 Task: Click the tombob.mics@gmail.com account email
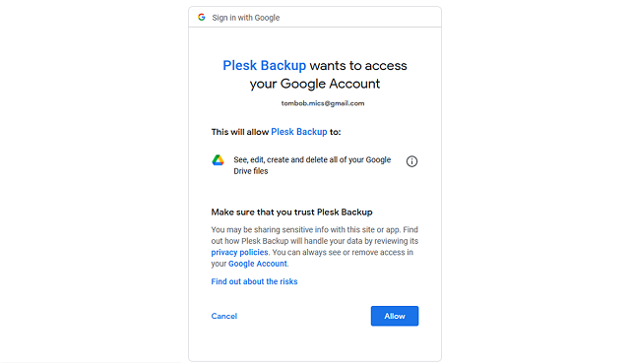(x=323, y=103)
